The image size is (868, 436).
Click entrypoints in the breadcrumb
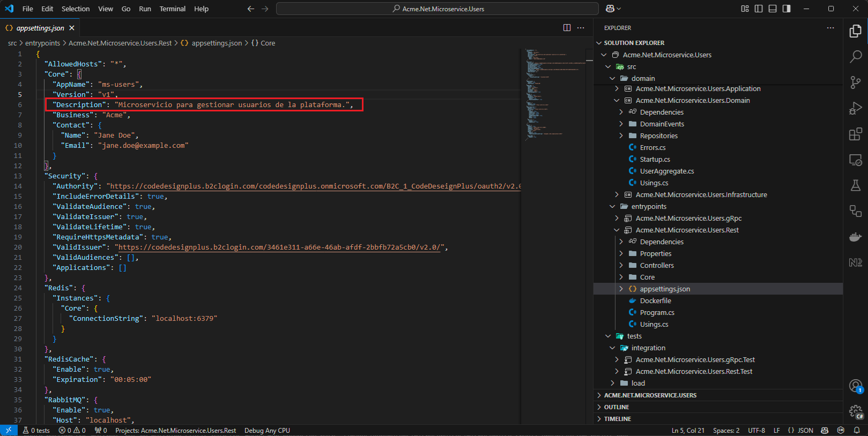[x=42, y=43]
